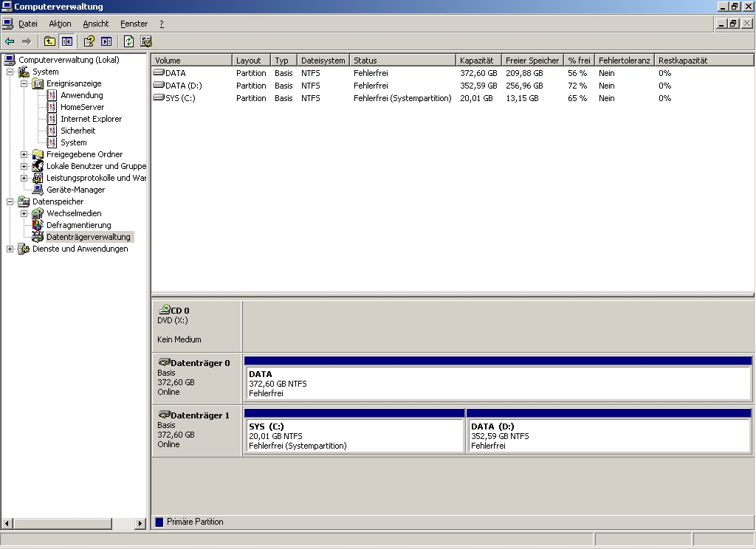Image resolution: width=756 pixels, height=549 pixels.
Task: Open the console system menu icon beside Datei
Action: (x=7, y=23)
